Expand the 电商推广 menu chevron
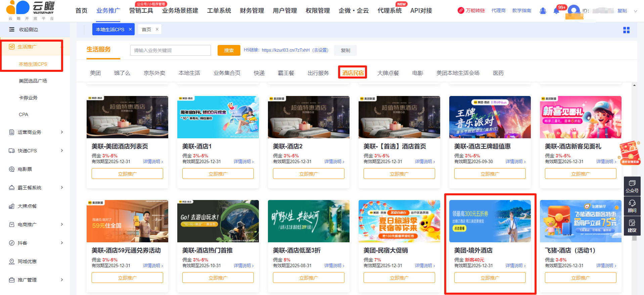 62,225
